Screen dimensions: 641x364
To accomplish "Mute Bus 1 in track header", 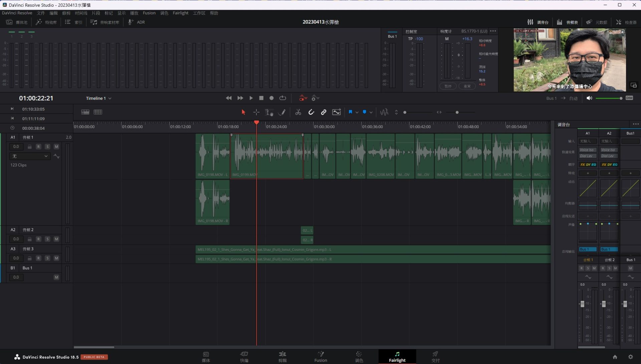I will [x=56, y=277].
